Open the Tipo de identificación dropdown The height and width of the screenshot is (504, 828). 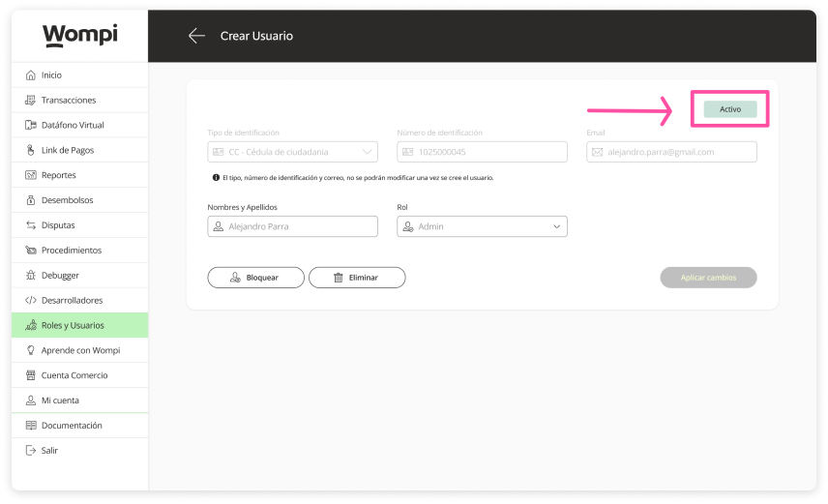point(292,152)
